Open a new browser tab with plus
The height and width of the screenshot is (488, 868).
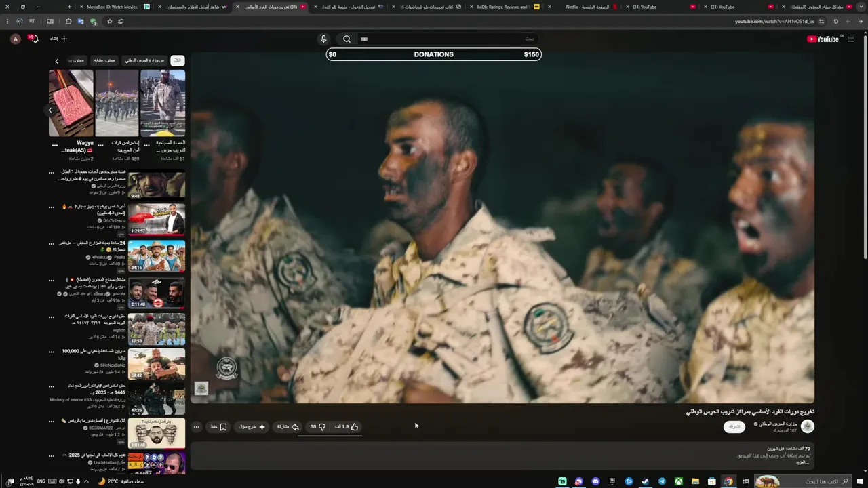70,7
